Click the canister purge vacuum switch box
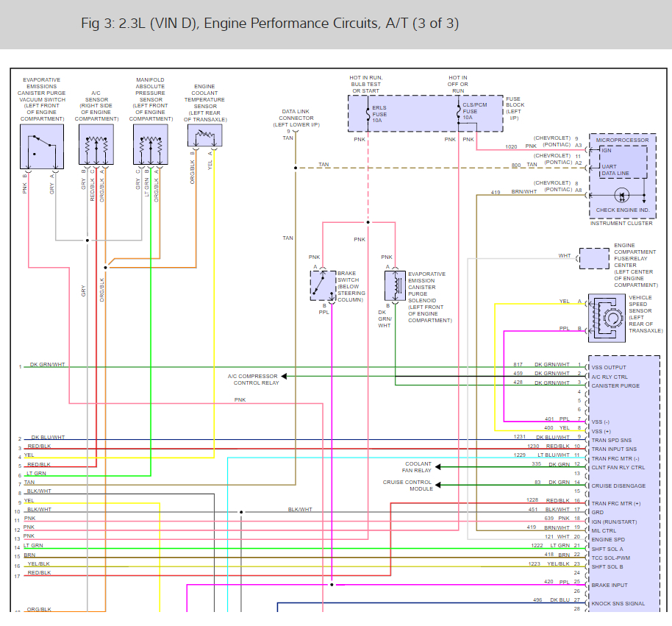The image size is (672, 626). tap(42, 146)
